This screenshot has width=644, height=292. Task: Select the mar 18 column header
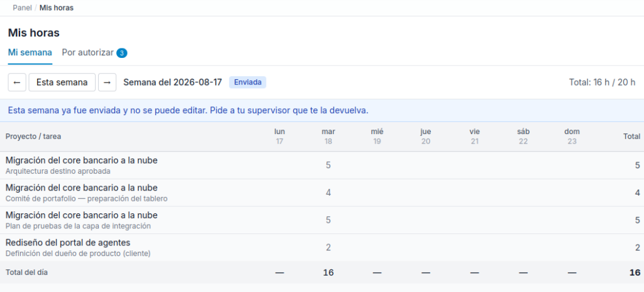(x=328, y=137)
